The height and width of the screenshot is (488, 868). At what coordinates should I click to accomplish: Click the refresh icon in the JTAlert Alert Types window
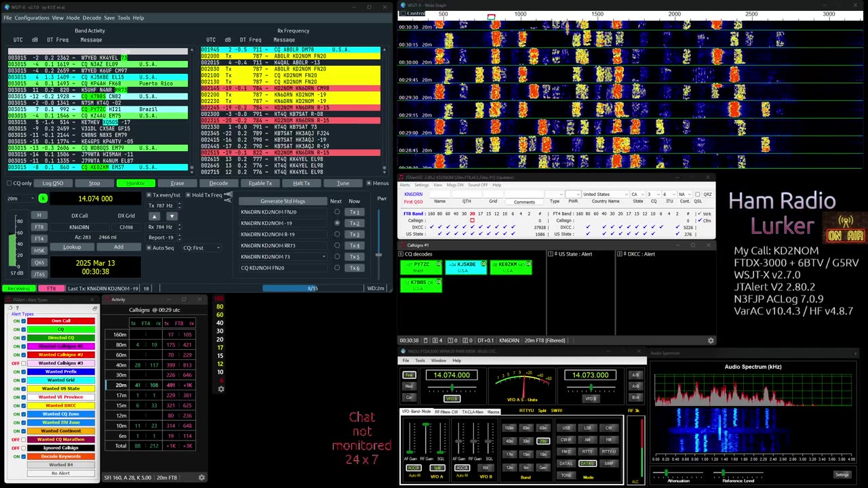pos(9,308)
